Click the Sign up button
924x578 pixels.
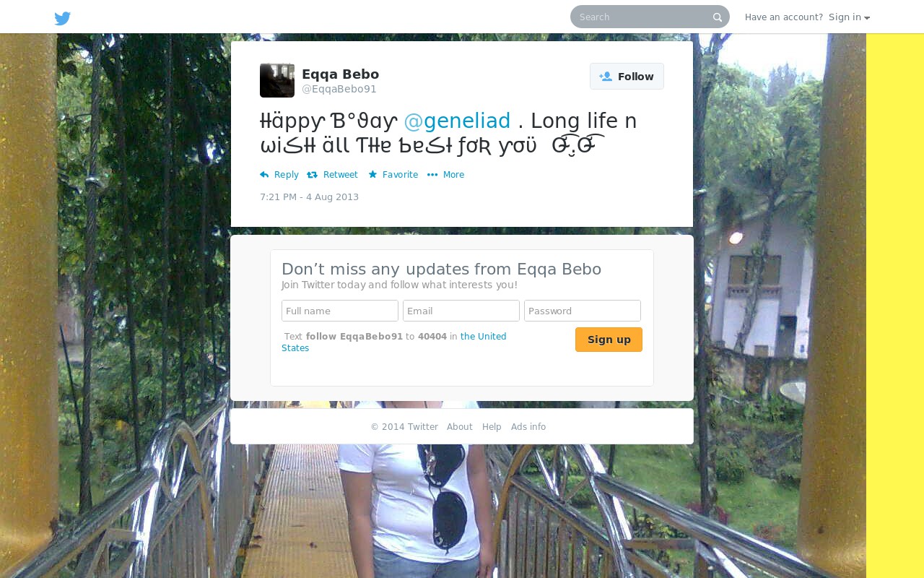[x=609, y=340]
